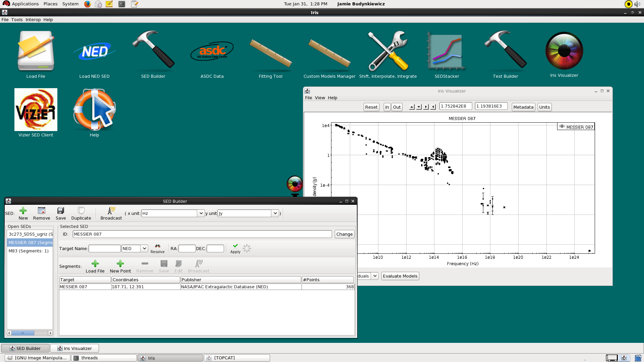Open the File menu in Iris Visualizer
The image size is (644, 362).
click(x=309, y=98)
